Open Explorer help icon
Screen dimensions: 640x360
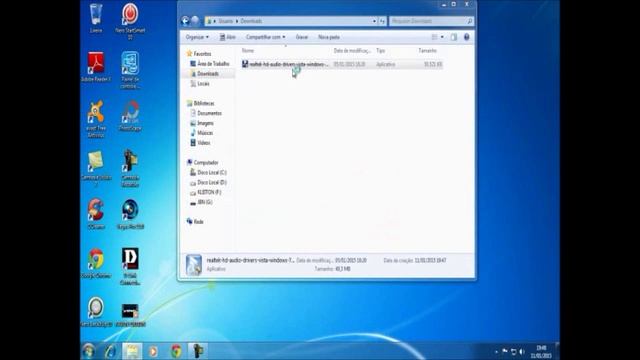[x=467, y=37]
